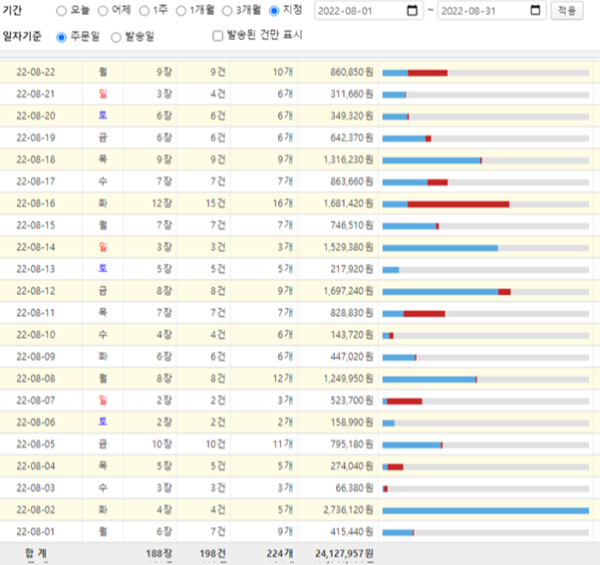The image size is (600, 565).
Task: Click the amount 860,850원
Action: 352,72
